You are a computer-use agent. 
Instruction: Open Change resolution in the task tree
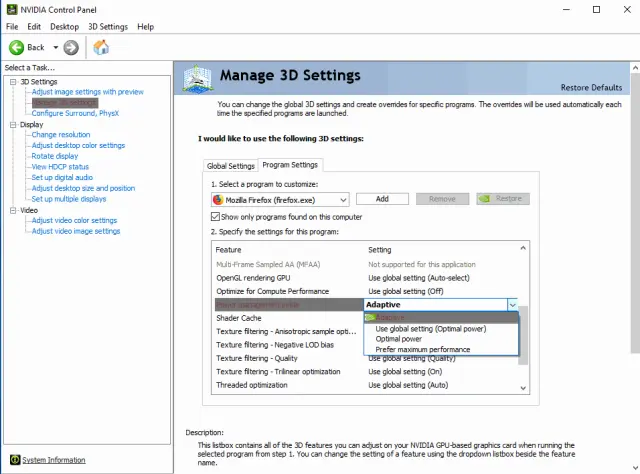60,134
